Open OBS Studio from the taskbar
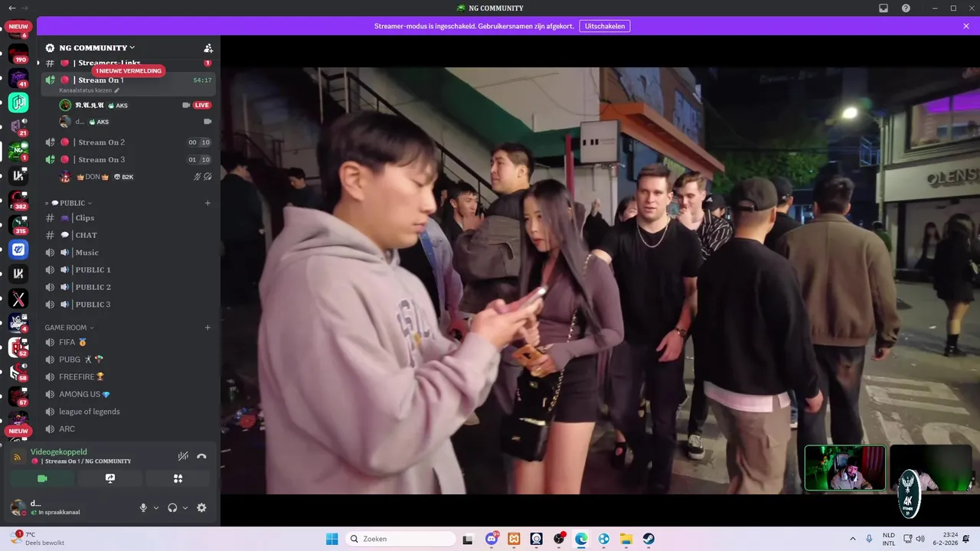This screenshot has width=980, height=551. pos(559,539)
